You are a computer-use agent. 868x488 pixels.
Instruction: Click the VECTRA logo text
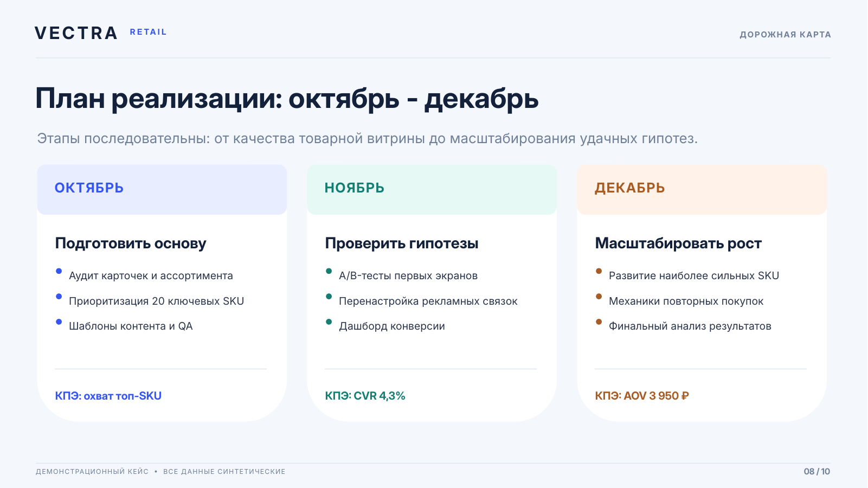(x=76, y=33)
